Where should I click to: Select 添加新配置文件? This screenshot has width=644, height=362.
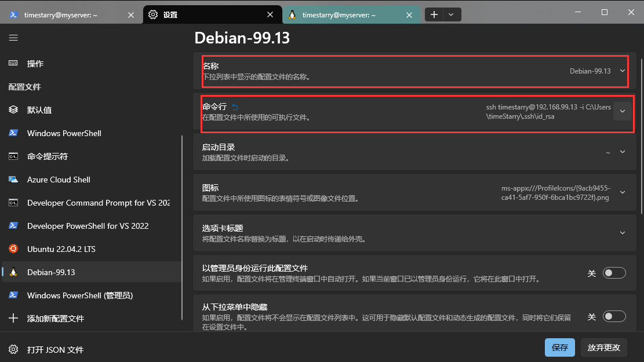91,319
